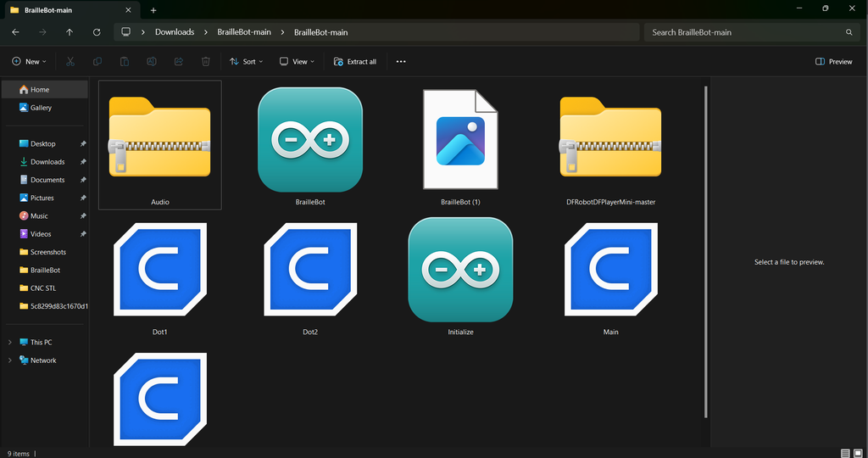The width and height of the screenshot is (868, 458).
Task: Open Home in the navigation pane
Action: (x=45, y=90)
